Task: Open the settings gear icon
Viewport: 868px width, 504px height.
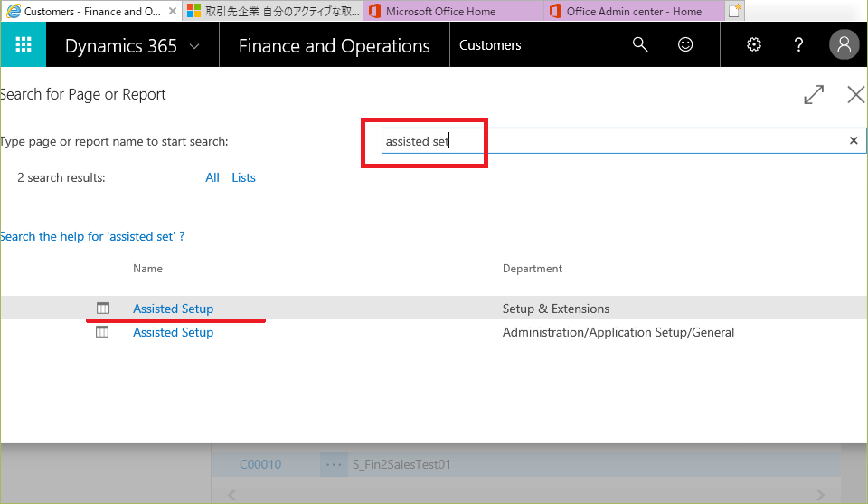Action: pyautogui.click(x=754, y=44)
